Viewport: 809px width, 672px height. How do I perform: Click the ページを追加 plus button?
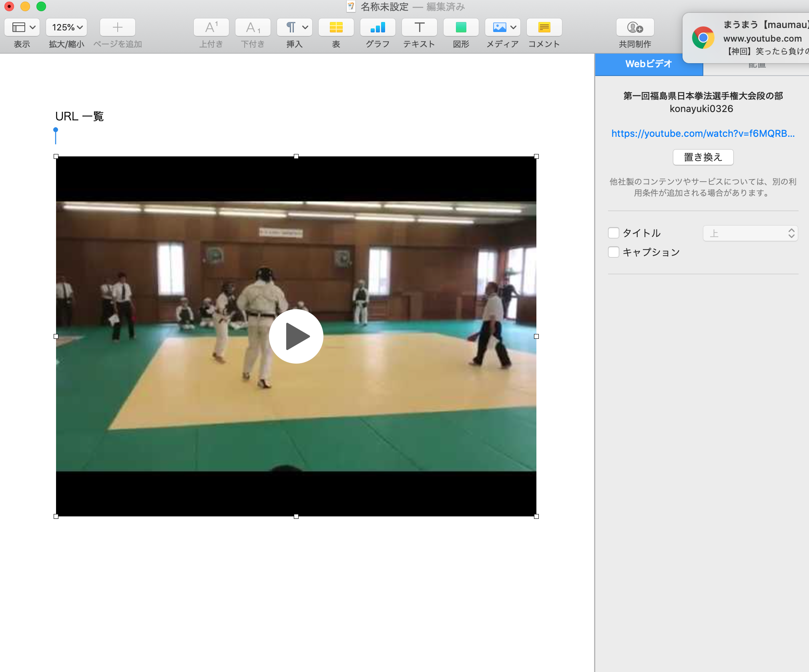coord(117,27)
